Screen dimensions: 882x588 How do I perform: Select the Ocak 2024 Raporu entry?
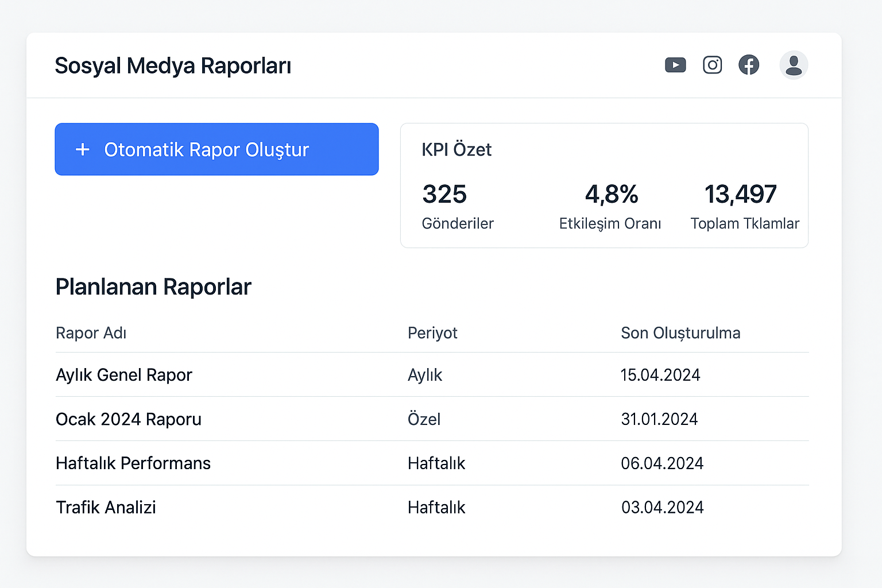pyautogui.click(x=129, y=419)
